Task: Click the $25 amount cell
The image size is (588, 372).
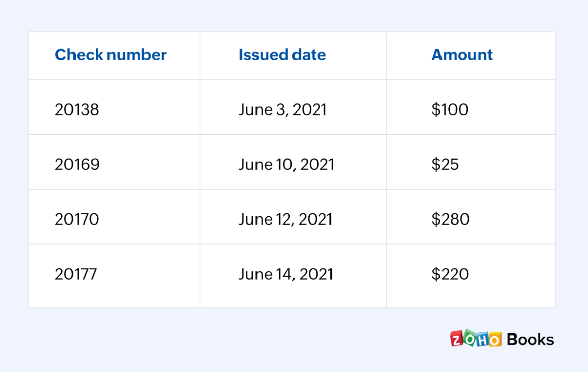Action: pos(445,164)
